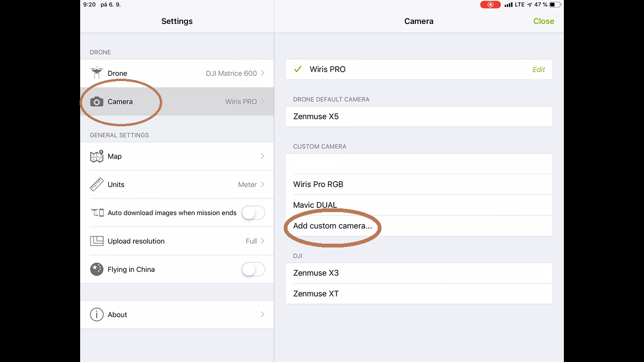Select the Zenmuse XT camera
The width and height of the screenshot is (644, 362).
(419, 294)
